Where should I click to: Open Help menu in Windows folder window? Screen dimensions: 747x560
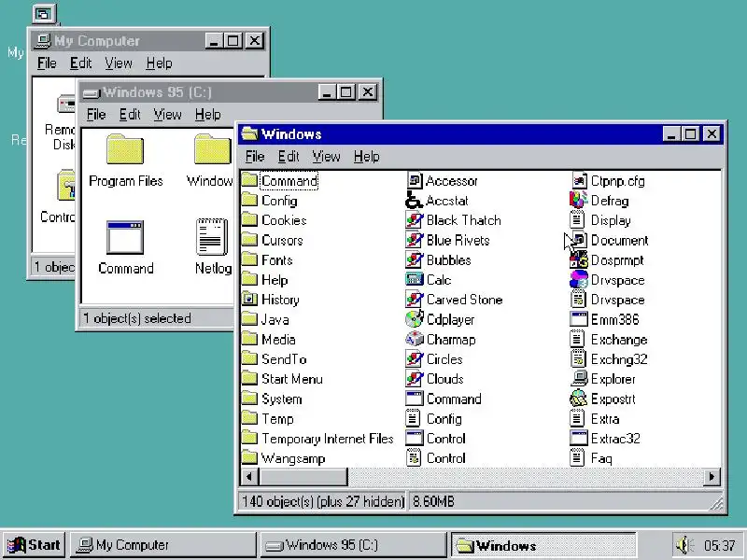pos(366,157)
